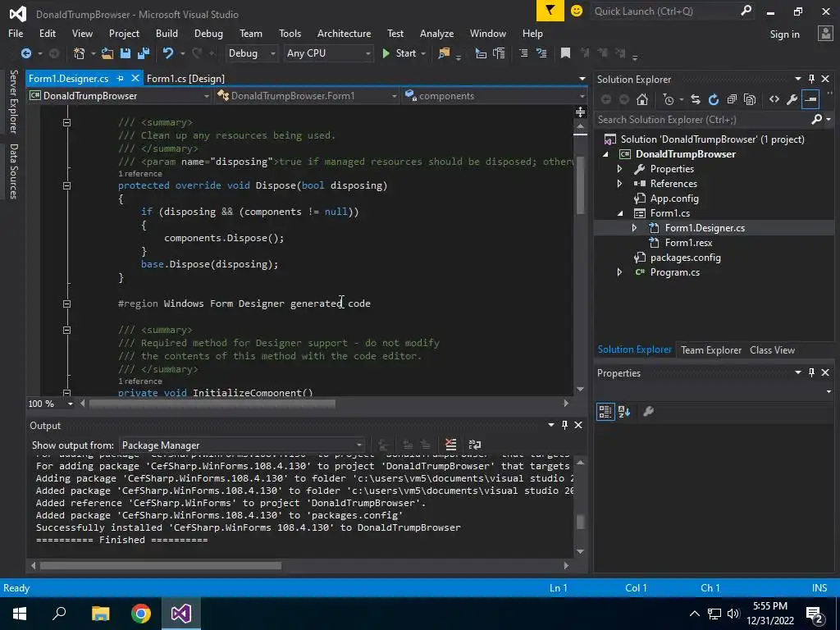This screenshot has height=630, width=840.
Task: Expand the Program.cs node
Action: click(x=620, y=272)
